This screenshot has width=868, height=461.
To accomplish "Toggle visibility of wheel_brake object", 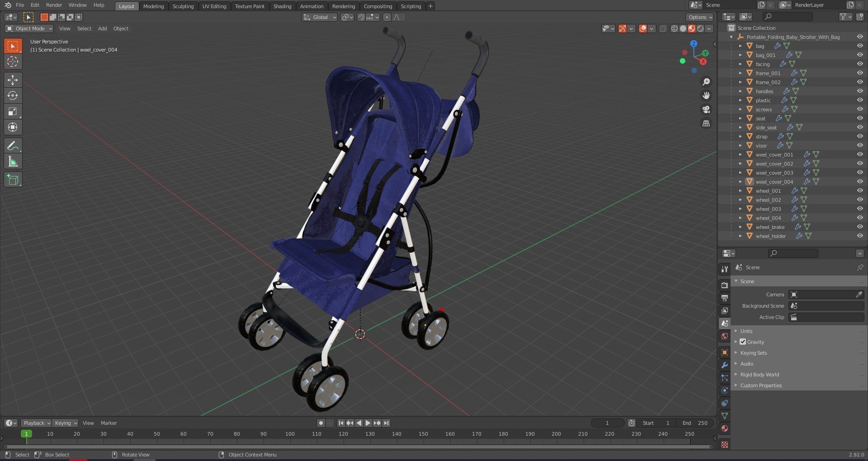I will coord(859,227).
